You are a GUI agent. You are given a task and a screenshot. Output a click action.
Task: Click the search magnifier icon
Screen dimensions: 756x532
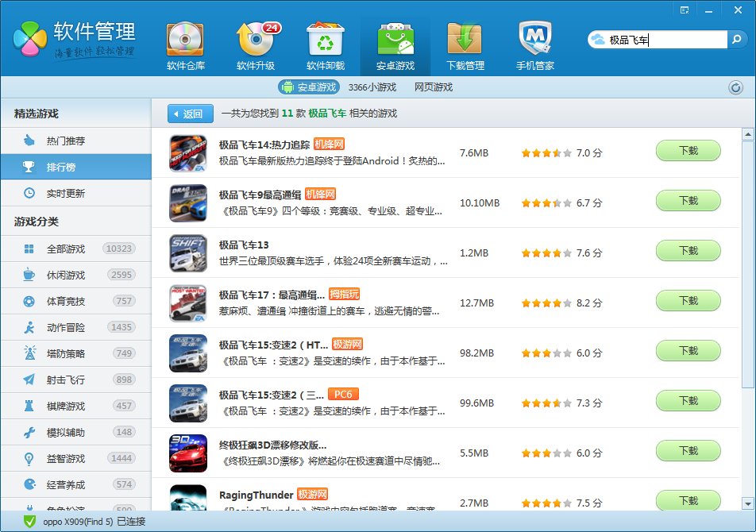(738, 40)
